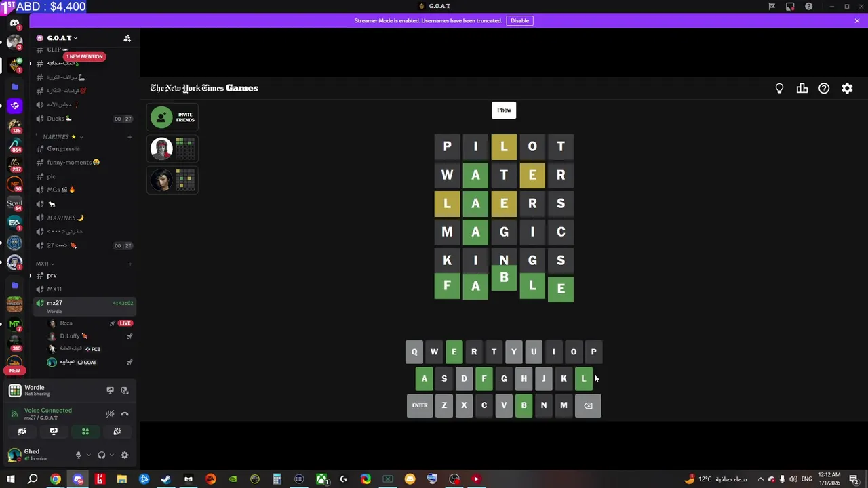
Task: Add channel to MX11 category
Action: coord(130,264)
